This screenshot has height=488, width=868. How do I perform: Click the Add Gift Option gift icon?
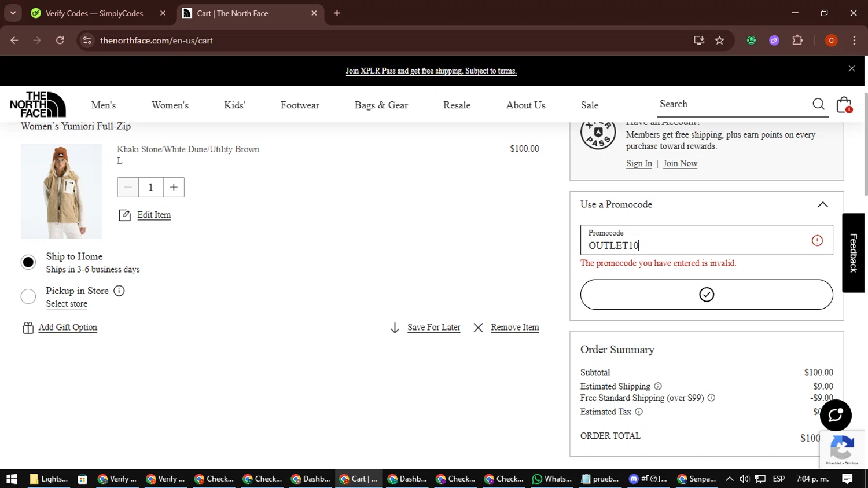tap(28, 328)
